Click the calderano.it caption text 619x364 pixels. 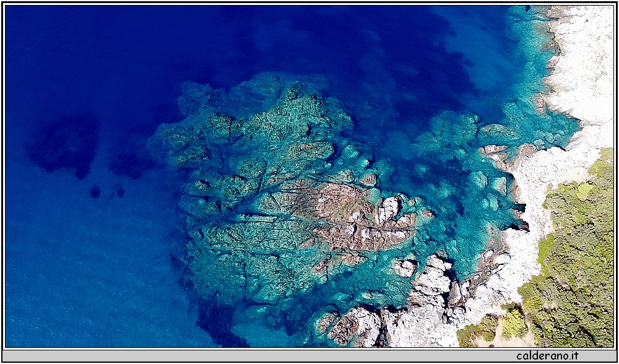[548, 356]
